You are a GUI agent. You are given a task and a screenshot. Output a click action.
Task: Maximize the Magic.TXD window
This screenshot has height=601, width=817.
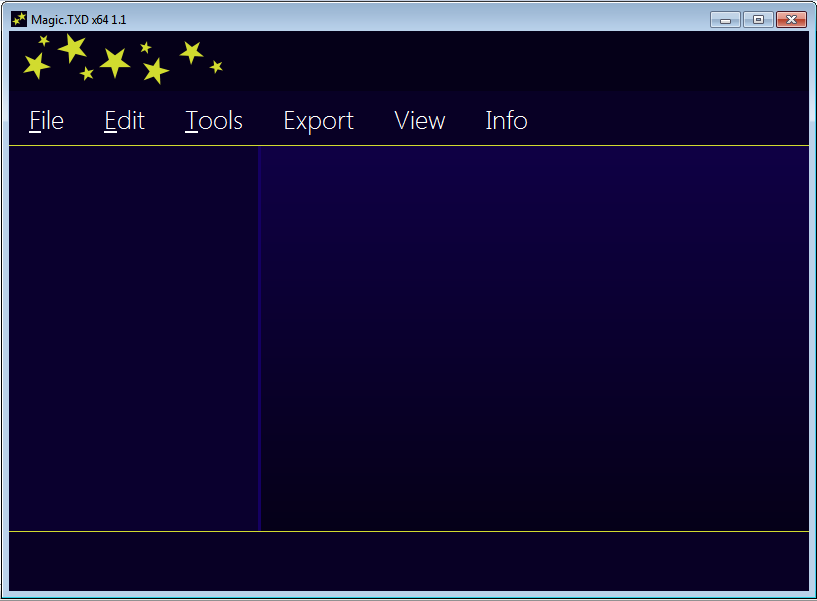pos(758,20)
